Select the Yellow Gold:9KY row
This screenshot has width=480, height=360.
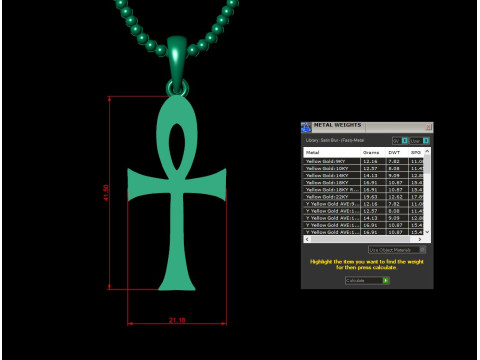pyautogui.click(x=363, y=161)
